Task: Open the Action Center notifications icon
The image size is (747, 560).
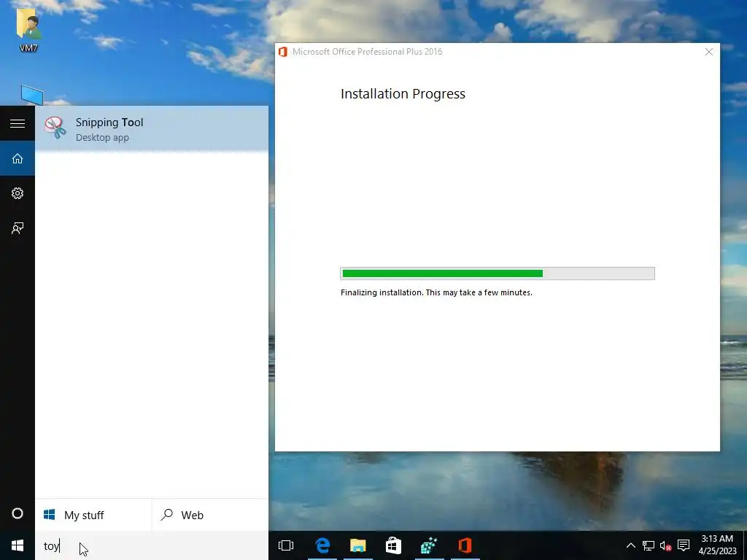Action: [x=684, y=545]
